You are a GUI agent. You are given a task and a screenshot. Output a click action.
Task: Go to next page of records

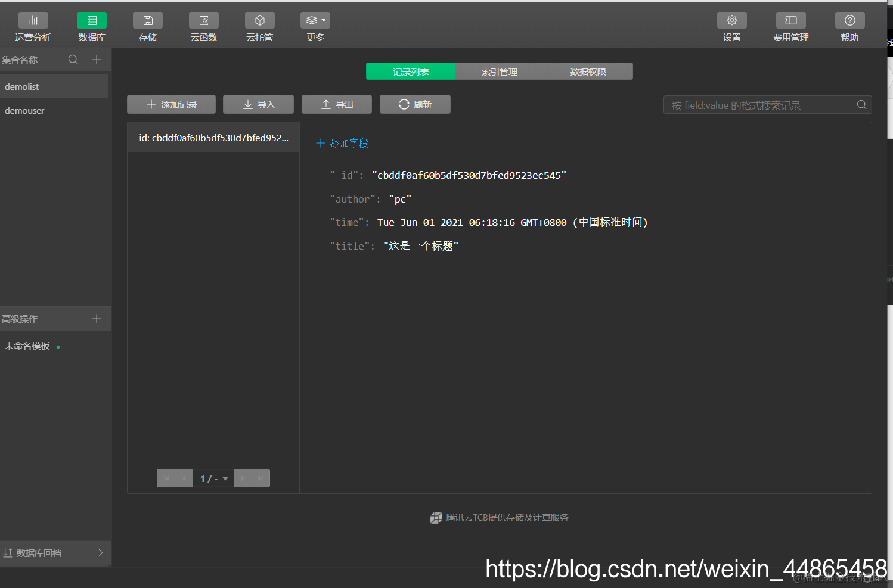[x=243, y=478]
